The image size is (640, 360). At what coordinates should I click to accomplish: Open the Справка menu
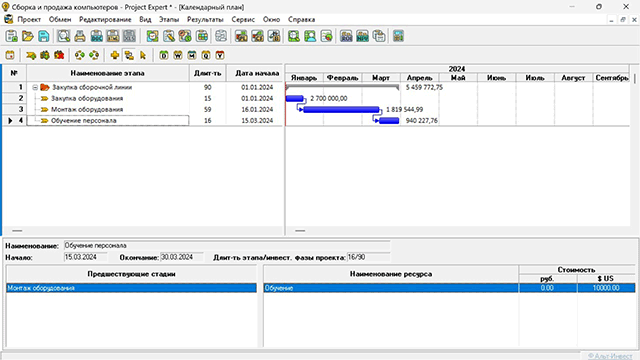coord(302,20)
